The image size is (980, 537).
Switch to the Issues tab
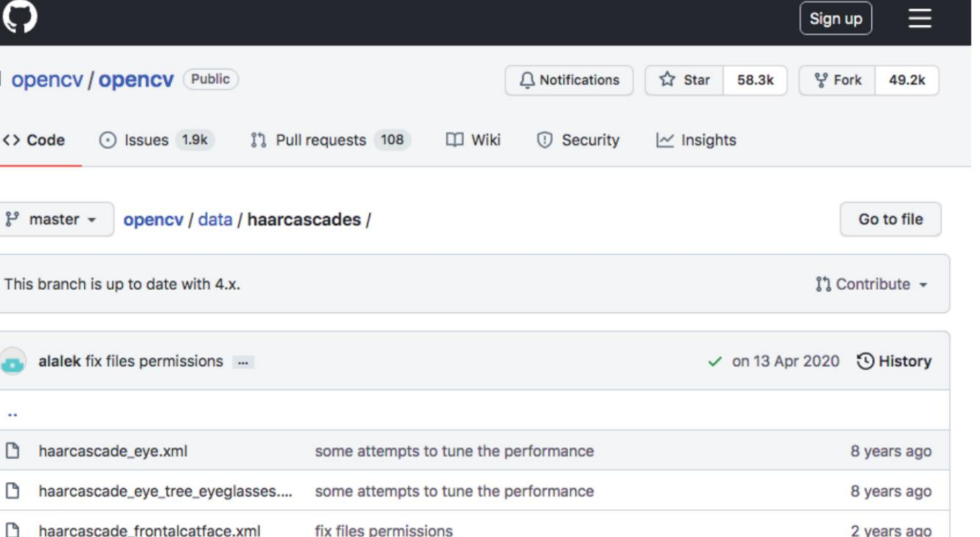(156, 140)
